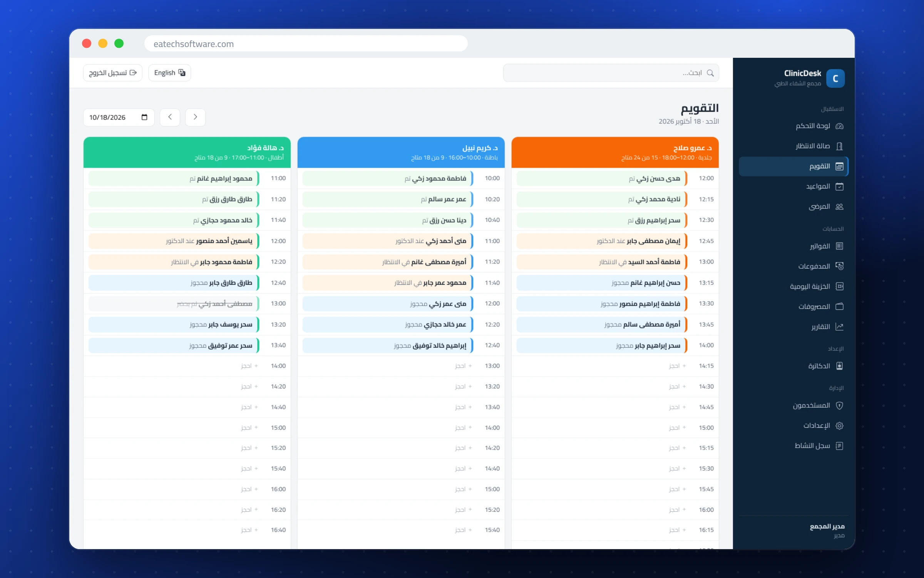Book 15:40 slot under د. كريم نبيل
This screenshot has width=924, height=578.
[x=463, y=530]
